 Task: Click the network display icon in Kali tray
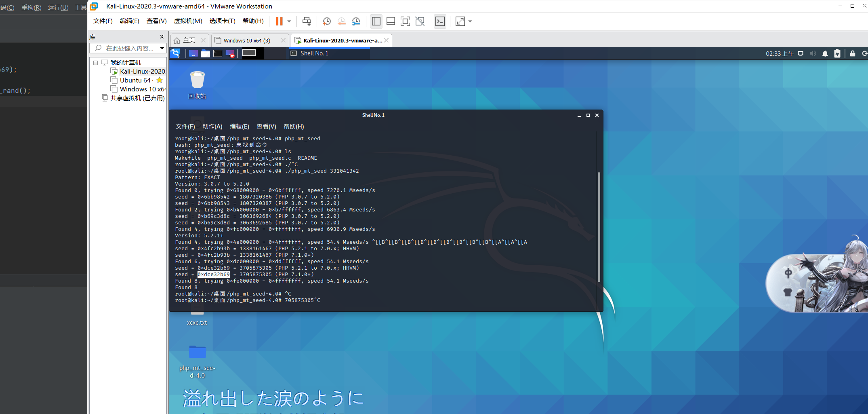coord(801,53)
